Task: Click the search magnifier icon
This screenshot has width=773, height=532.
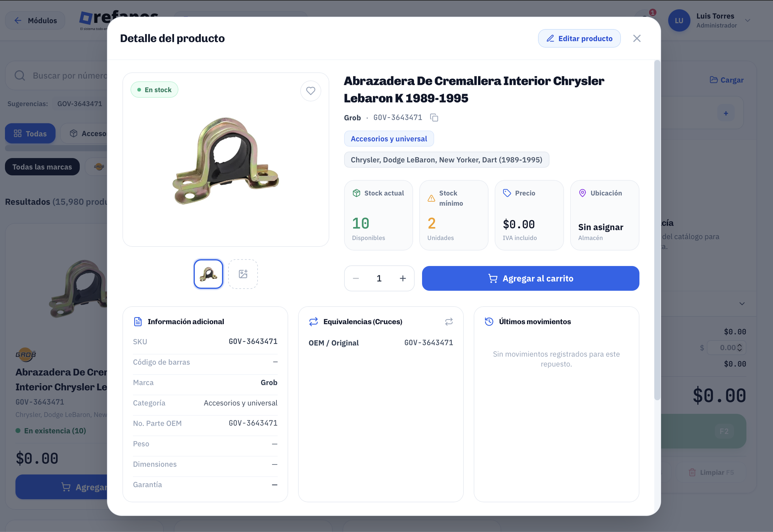Action: tap(20, 76)
